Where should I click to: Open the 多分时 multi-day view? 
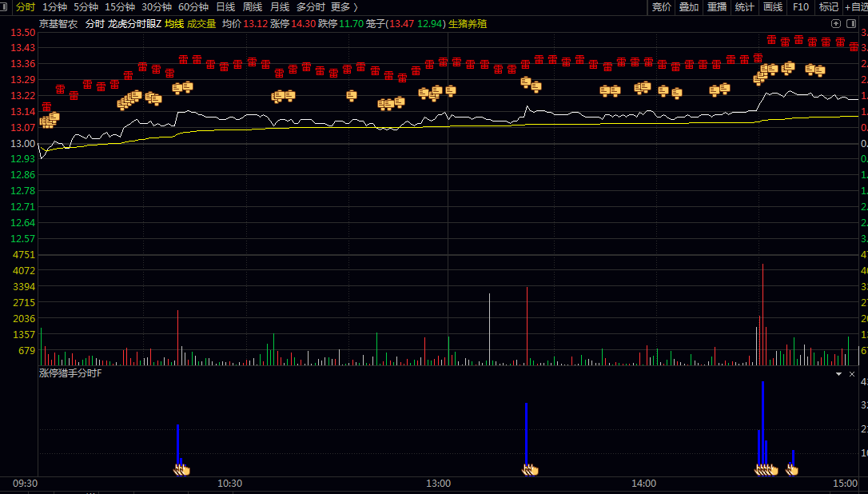pyautogui.click(x=310, y=7)
